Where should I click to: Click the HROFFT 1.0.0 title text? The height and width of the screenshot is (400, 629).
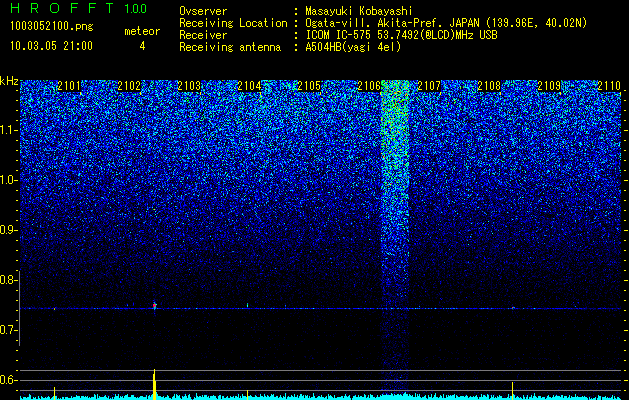point(78,8)
